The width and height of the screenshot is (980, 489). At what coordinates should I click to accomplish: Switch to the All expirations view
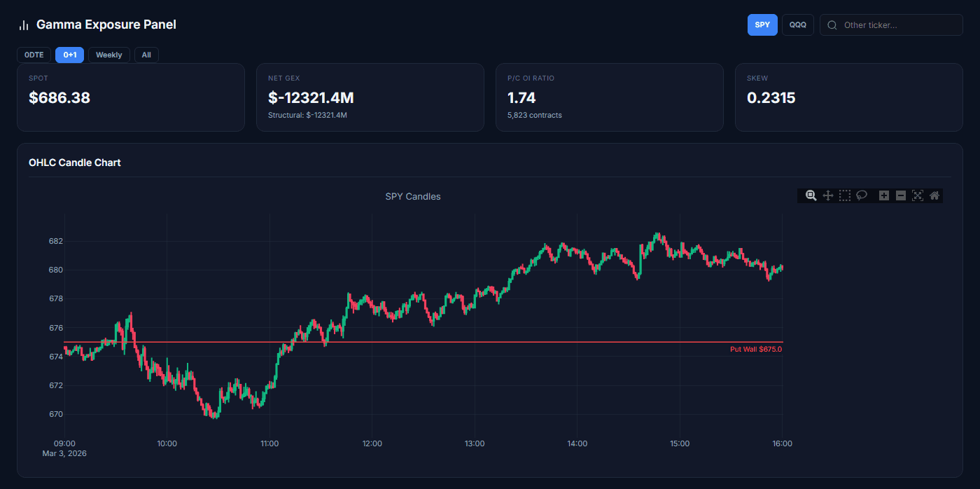[x=146, y=54]
